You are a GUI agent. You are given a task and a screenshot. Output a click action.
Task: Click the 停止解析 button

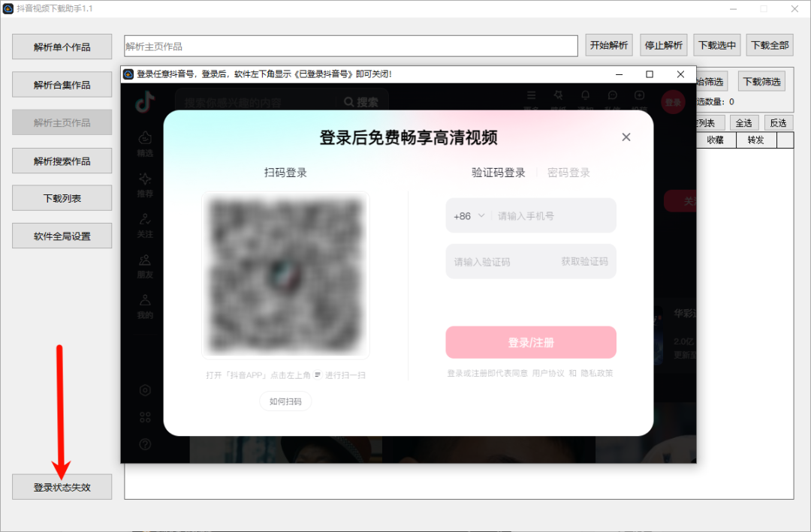pos(664,45)
